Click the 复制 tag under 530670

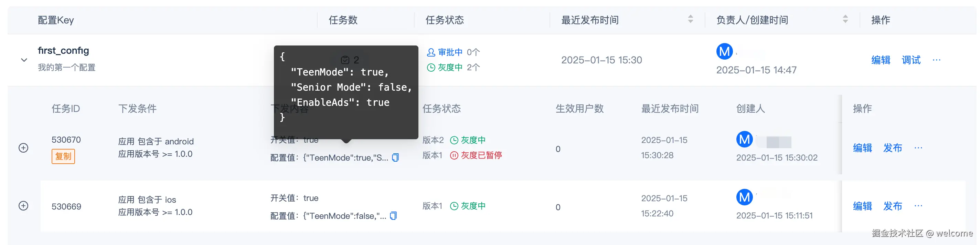pos(63,156)
